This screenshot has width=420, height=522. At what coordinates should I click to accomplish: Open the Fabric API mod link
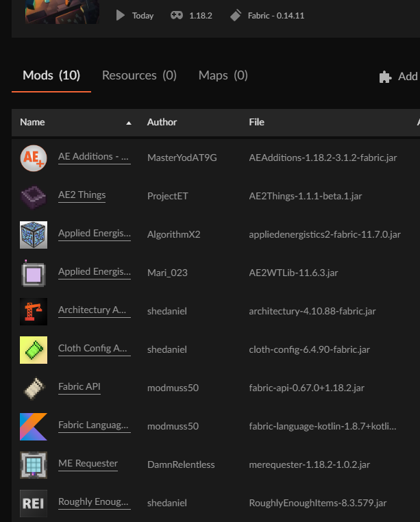point(79,386)
